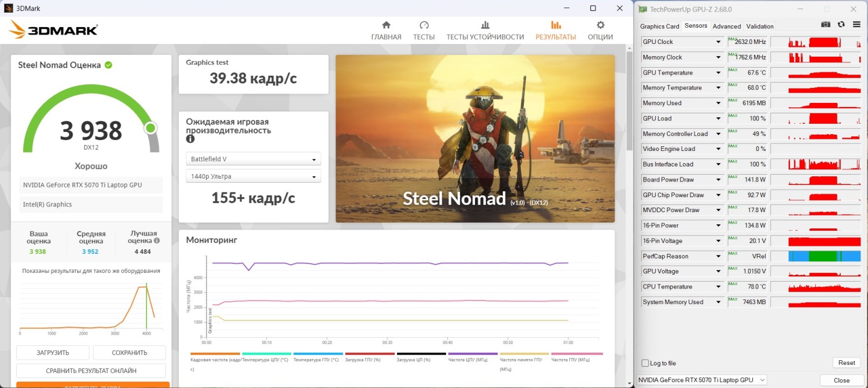
Task: Toggle black Загрузка ЦП legend swatch
Action: [421, 353]
